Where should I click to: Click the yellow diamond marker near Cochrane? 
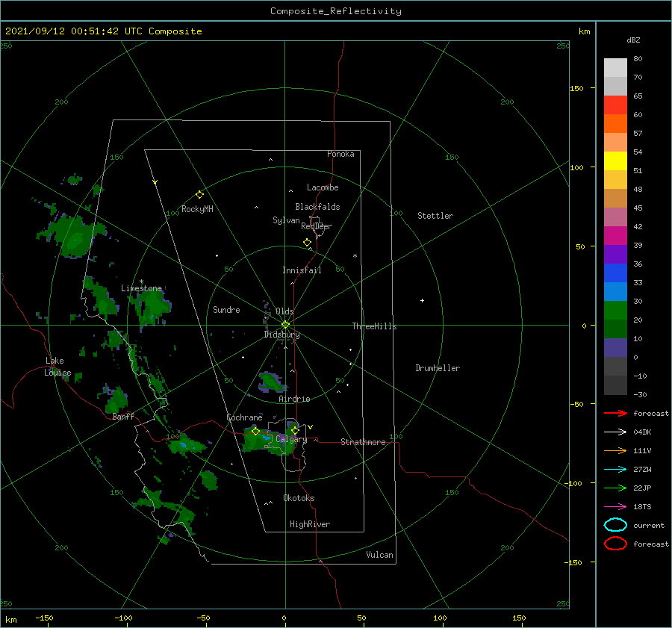click(x=255, y=432)
